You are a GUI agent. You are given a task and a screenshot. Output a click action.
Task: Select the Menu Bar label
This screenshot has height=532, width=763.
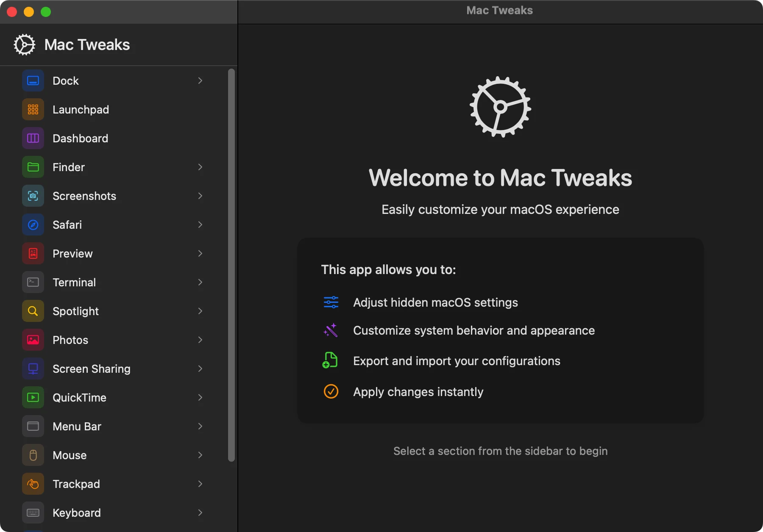(77, 426)
